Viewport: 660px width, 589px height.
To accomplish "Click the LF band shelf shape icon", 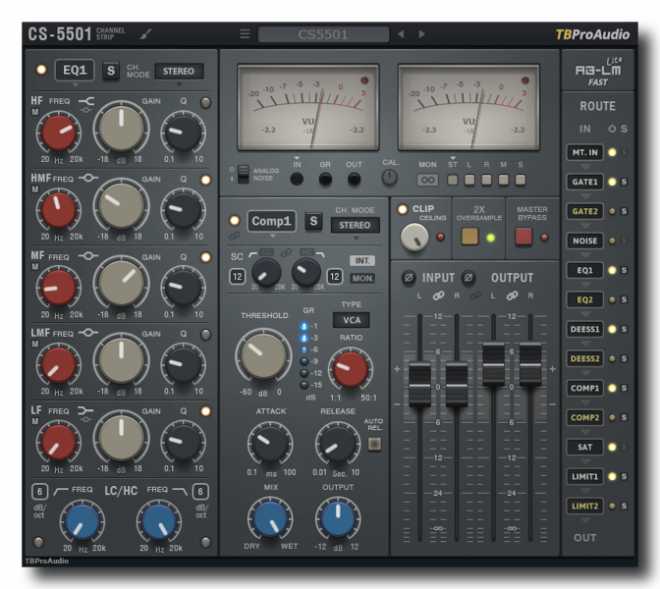I will click(x=86, y=410).
